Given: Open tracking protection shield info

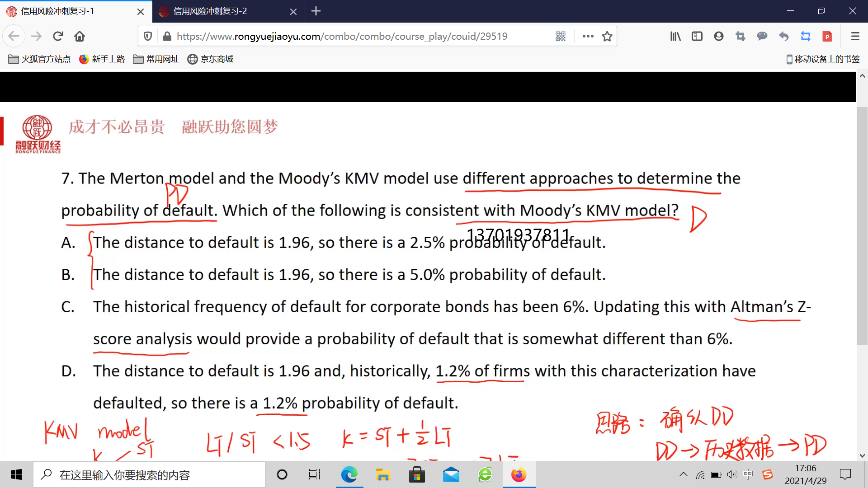Looking at the screenshot, I should [148, 36].
